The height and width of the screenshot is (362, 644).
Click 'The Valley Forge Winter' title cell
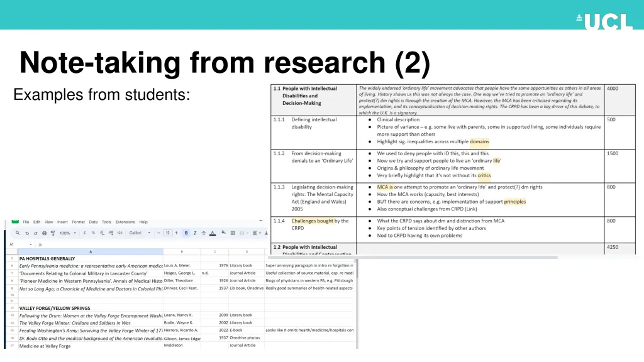(x=91, y=323)
